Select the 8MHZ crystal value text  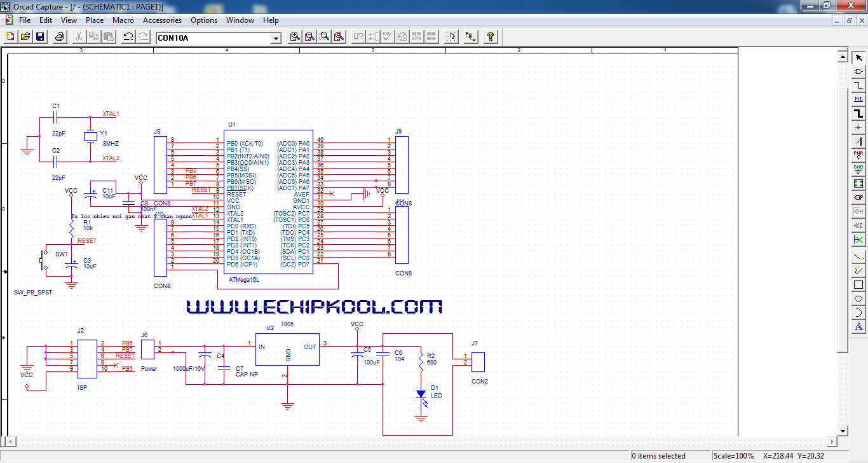(x=109, y=143)
